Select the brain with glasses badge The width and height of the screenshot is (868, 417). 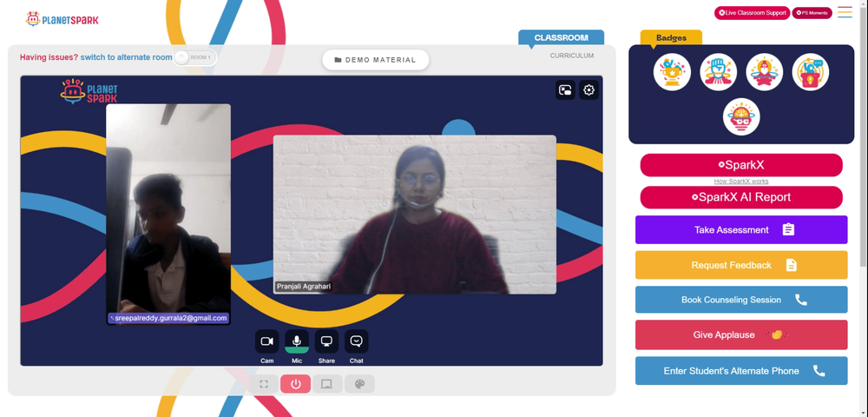(x=741, y=117)
